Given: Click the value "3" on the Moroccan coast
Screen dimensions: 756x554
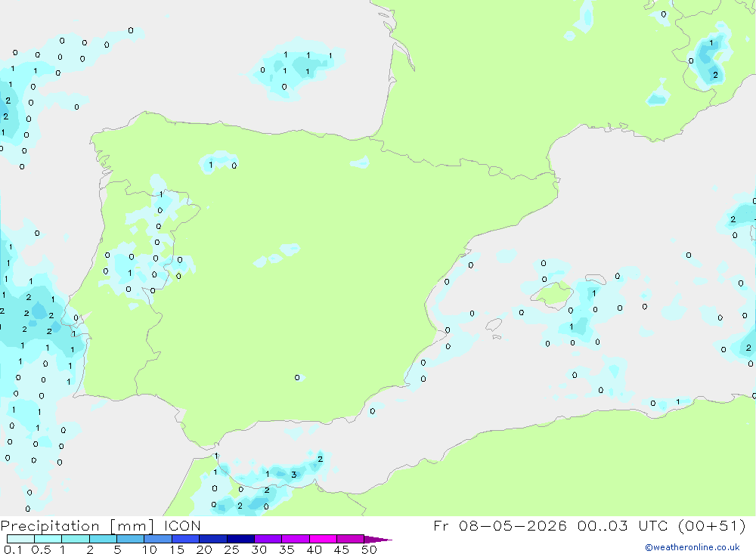Looking at the screenshot, I should pyautogui.click(x=293, y=475).
